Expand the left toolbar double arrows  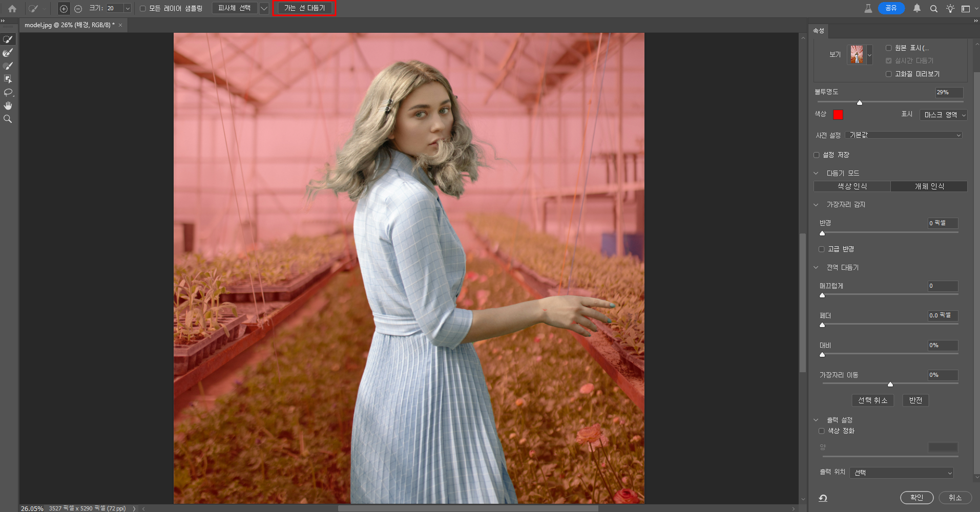[x=3, y=20]
